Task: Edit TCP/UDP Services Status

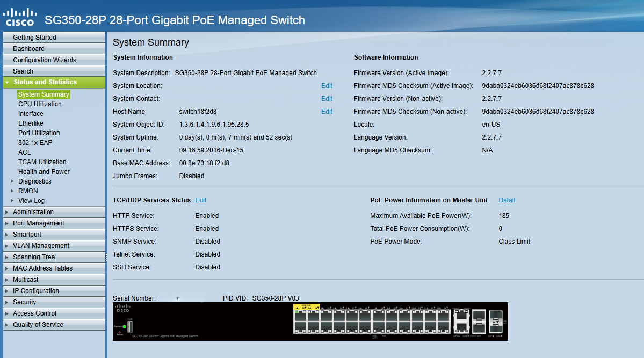Action: (x=201, y=200)
